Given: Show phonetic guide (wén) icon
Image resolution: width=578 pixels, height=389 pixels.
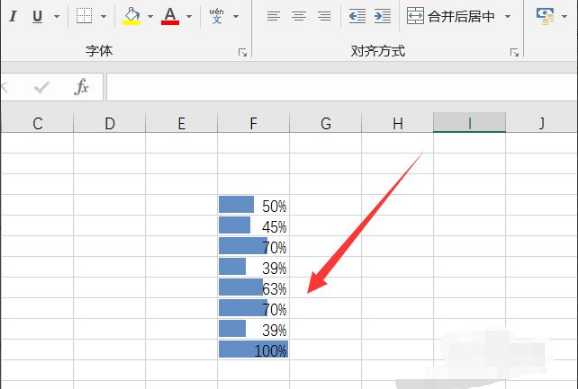Looking at the screenshot, I should point(217,16).
